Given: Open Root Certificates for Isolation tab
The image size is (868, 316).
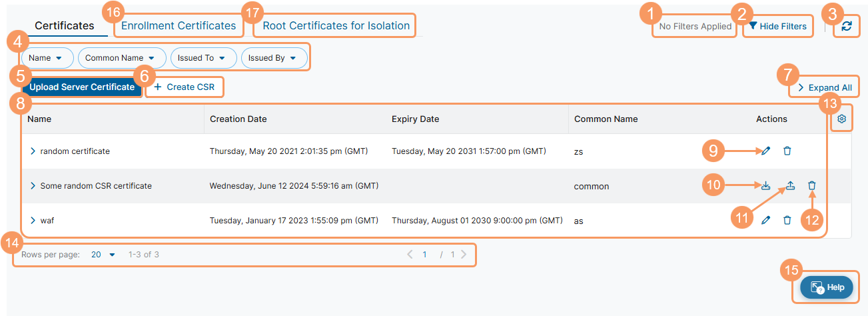Looking at the screenshot, I should (336, 26).
